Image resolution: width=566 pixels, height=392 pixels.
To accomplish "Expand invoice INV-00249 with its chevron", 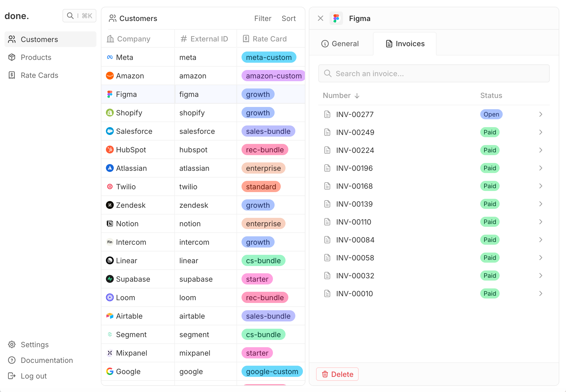I will [541, 132].
